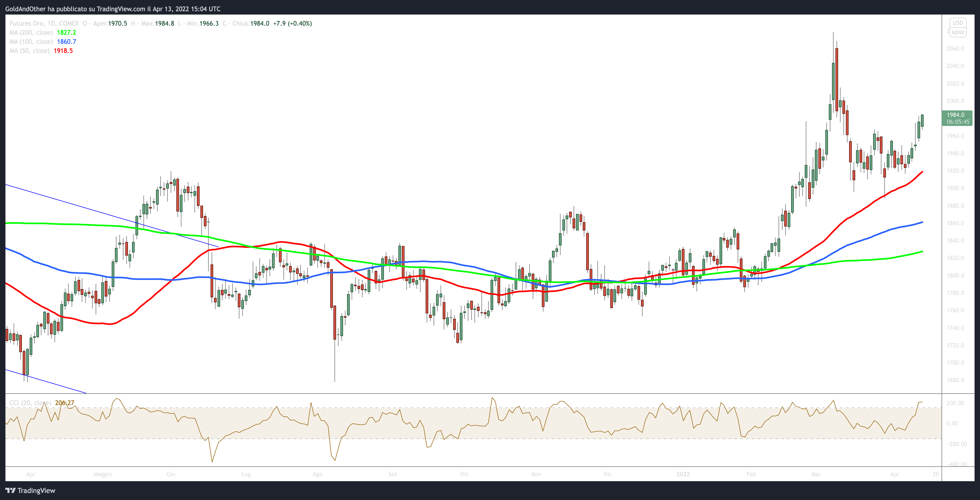The width and height of the screenshot is (980, 500).
Task: Click the 1800.0 price axis label
Action: [955, 275]
